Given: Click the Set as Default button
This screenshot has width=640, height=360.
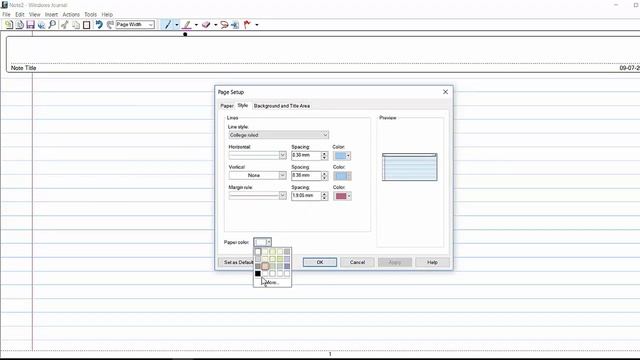Looking at the screenshot, I should pos(236,262).
